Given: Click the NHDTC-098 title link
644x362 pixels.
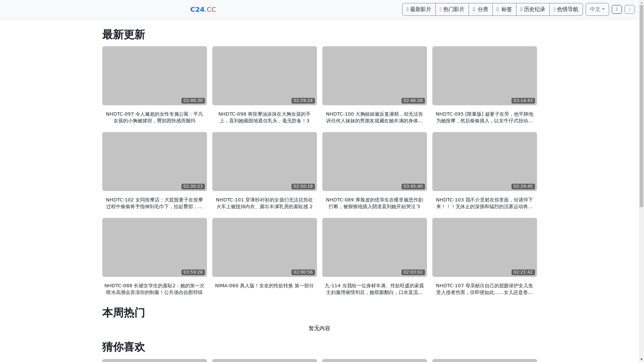Looking at the screenshot, I should coord(265,117).
